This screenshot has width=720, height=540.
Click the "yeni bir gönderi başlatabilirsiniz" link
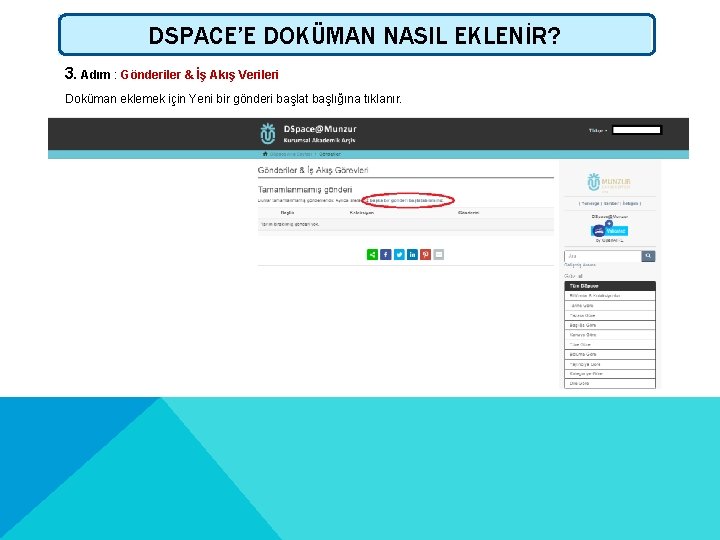405,200
